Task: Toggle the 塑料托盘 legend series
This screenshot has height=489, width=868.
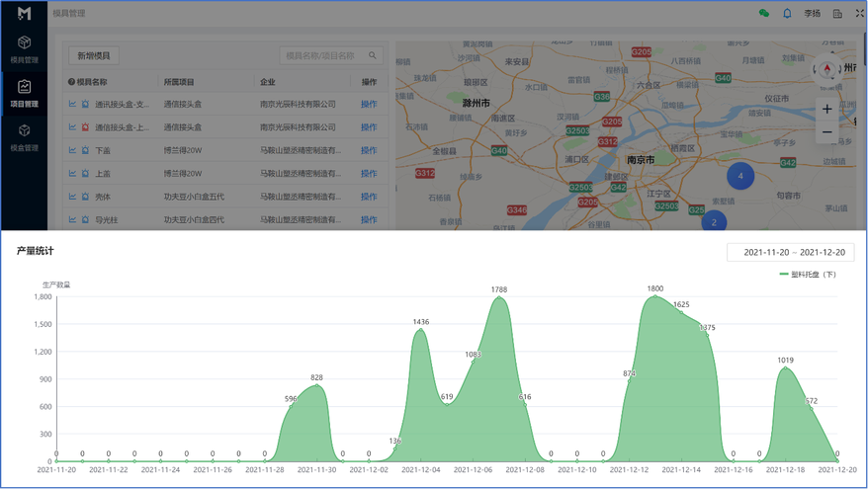Action: [x=808, y=275]
